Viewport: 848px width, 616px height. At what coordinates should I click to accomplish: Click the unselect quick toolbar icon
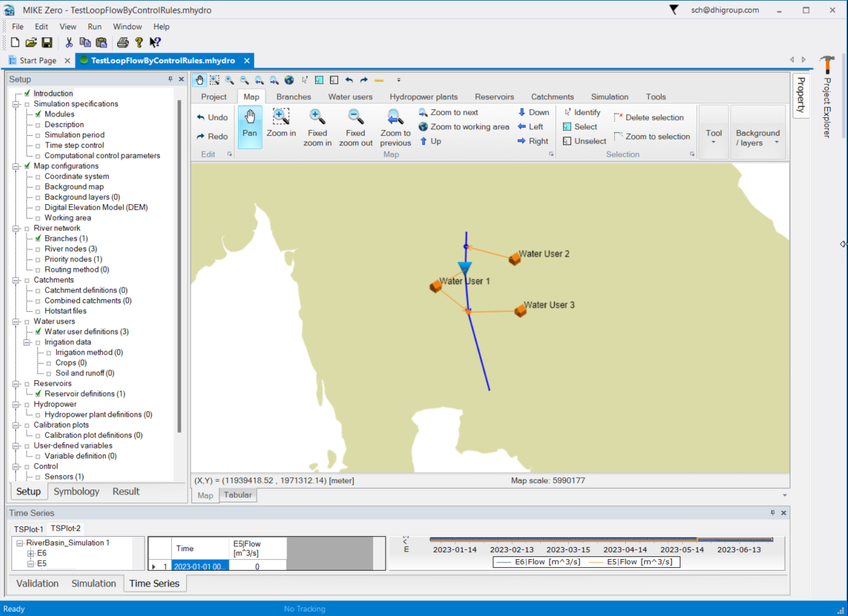[x=334, y=80]
